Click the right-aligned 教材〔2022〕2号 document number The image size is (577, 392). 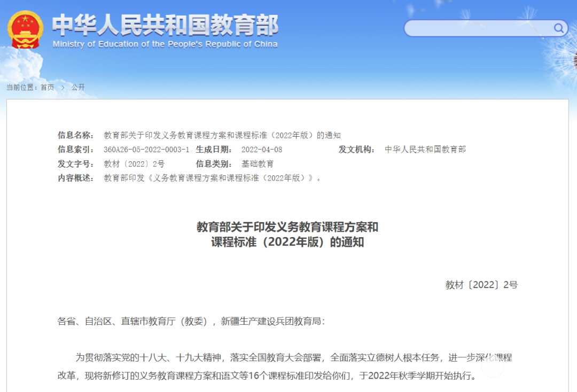pos(481,285)
